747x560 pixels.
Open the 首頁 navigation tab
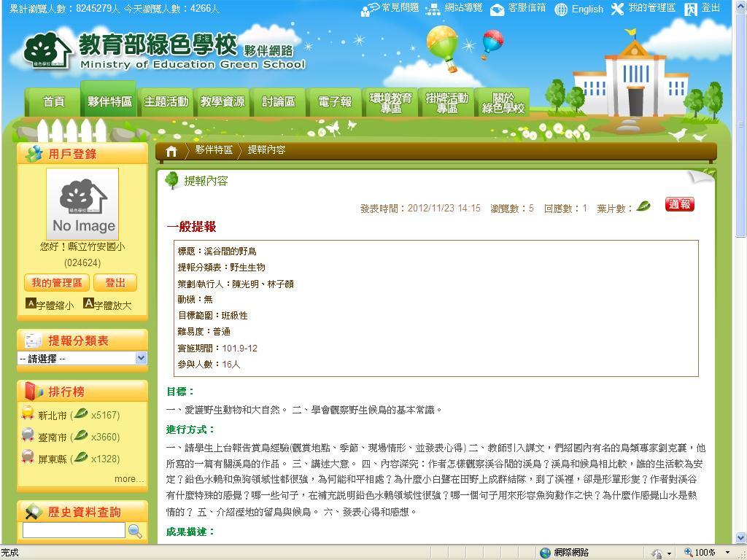click(53, 102)
